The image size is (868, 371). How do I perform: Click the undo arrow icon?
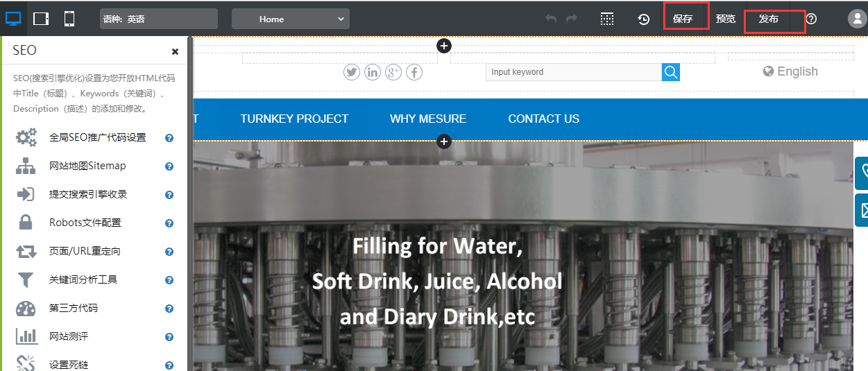pos(551,19)
